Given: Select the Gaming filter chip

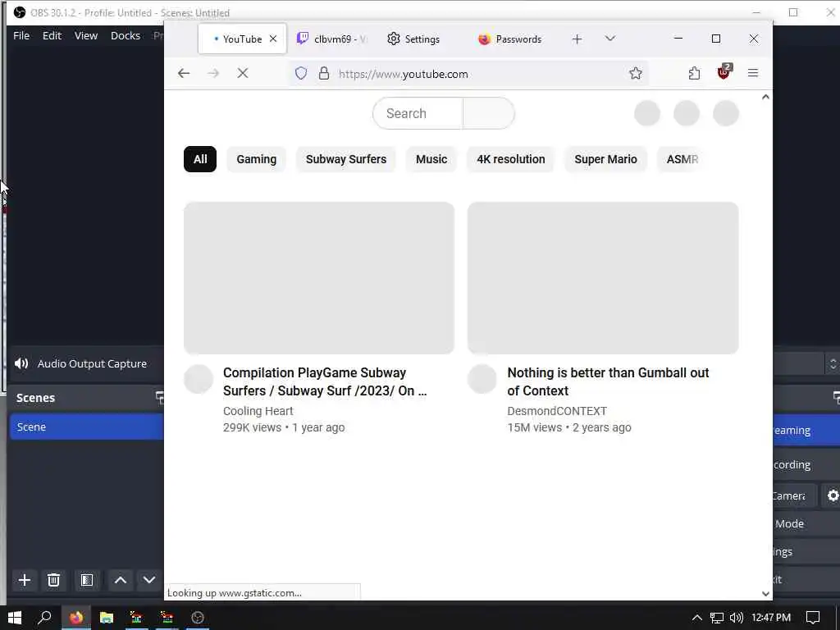Looking at the screenshot, I should pyautogui.click(x=257, y=159).
